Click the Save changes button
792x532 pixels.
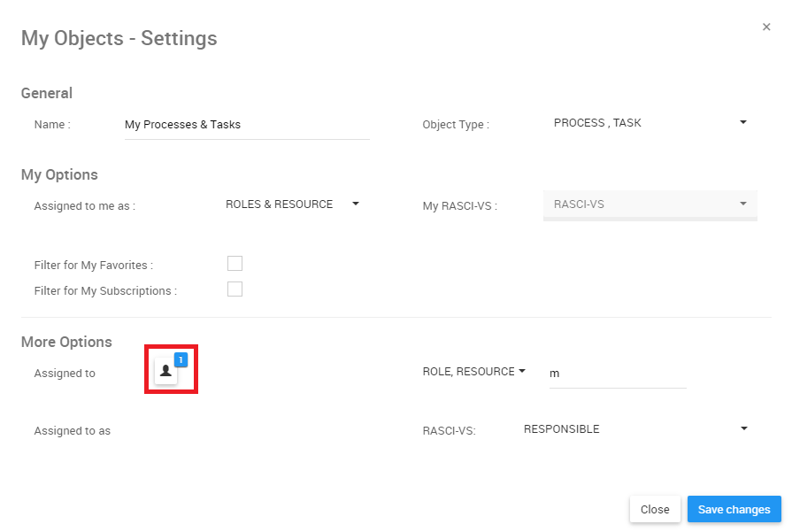click(734, 510)
